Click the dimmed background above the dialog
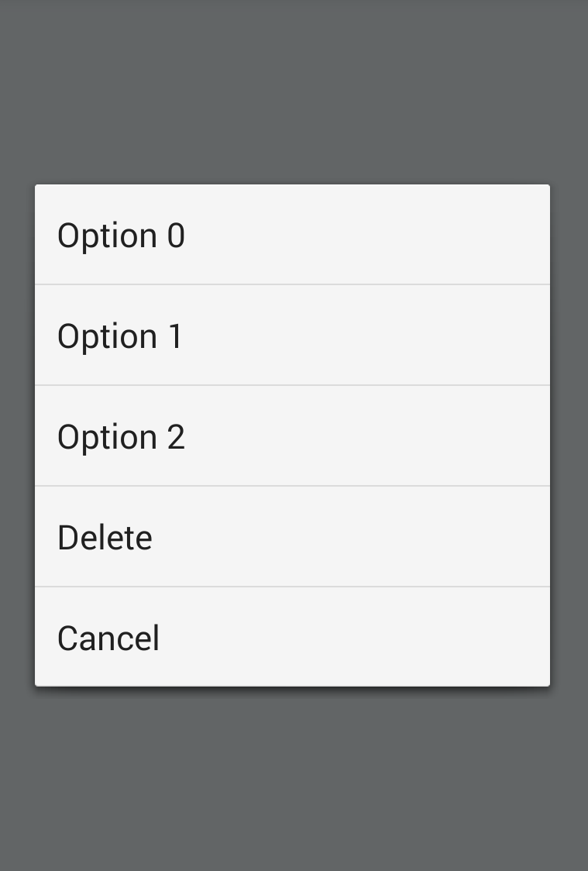 (294, 91)
